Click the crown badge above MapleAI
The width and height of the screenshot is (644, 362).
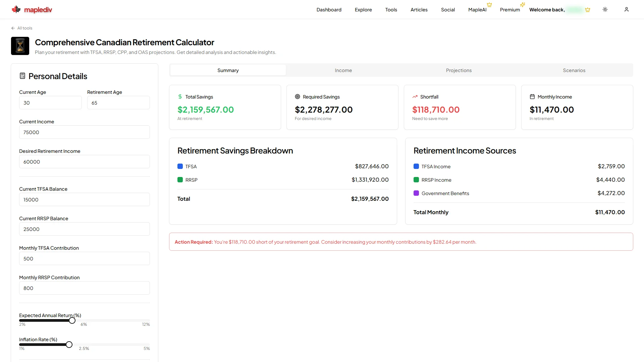[489, 5]
